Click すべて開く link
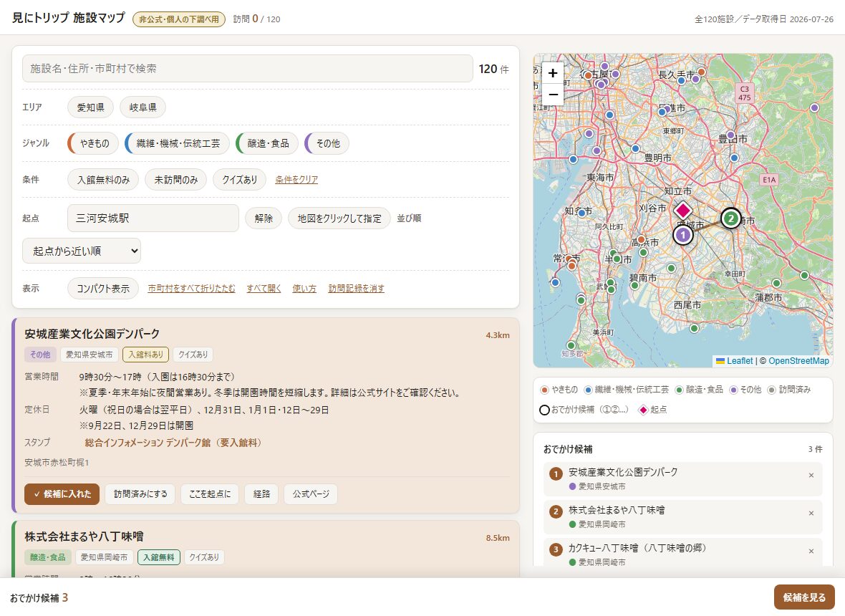Screen dimensions: 845x616 264,289
